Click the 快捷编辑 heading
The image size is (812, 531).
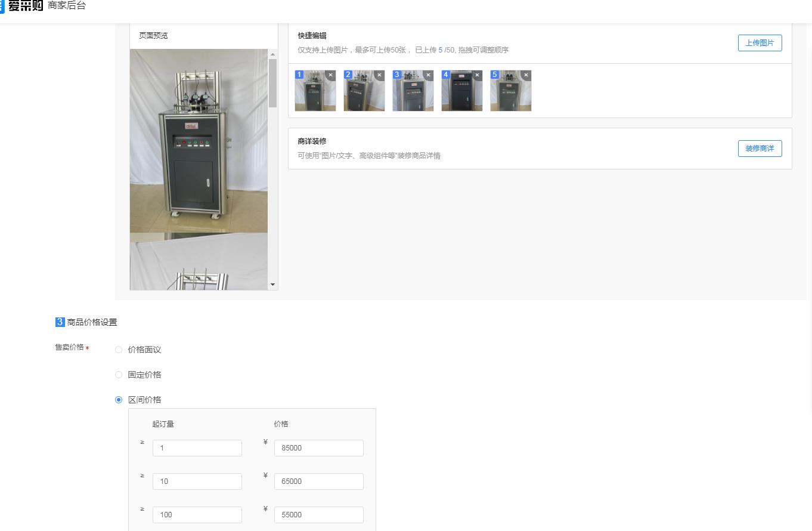click(312, 36)
